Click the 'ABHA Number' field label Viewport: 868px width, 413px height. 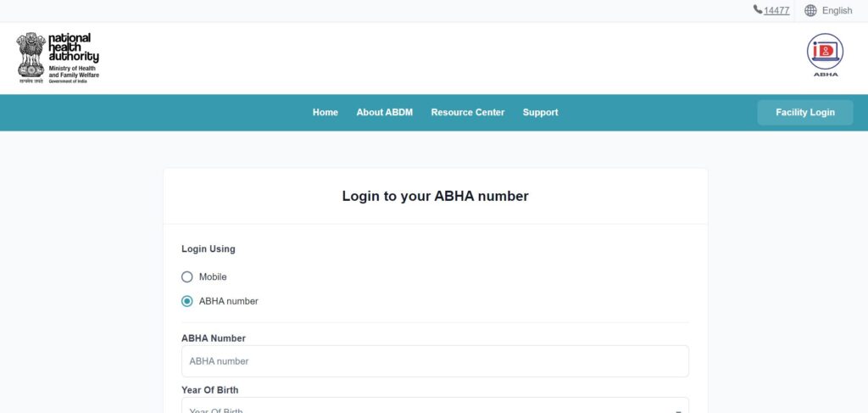[213, 338]
